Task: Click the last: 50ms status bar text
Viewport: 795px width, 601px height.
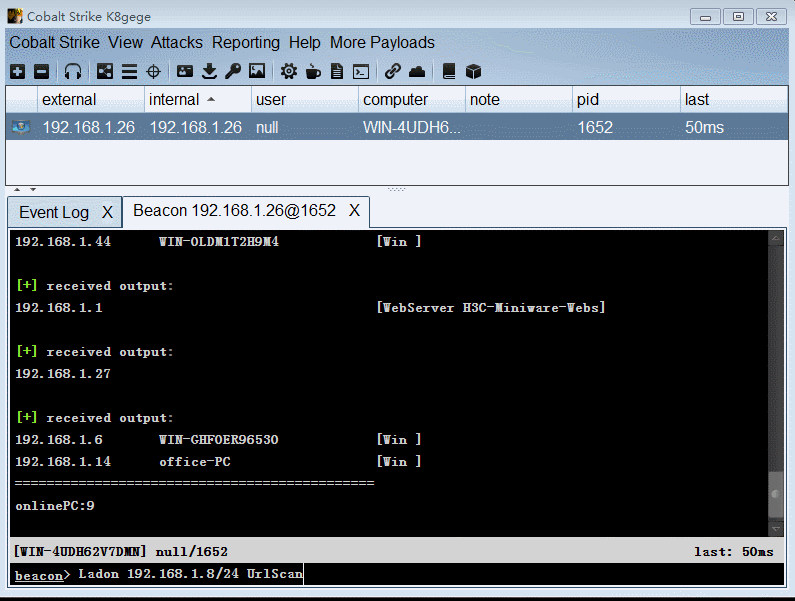Action: tap(734, 551)
